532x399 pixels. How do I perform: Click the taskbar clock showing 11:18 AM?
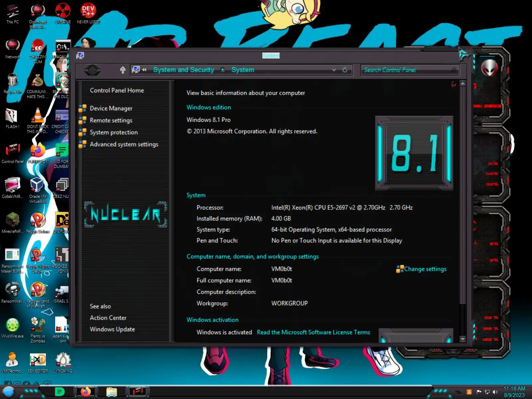514,392
